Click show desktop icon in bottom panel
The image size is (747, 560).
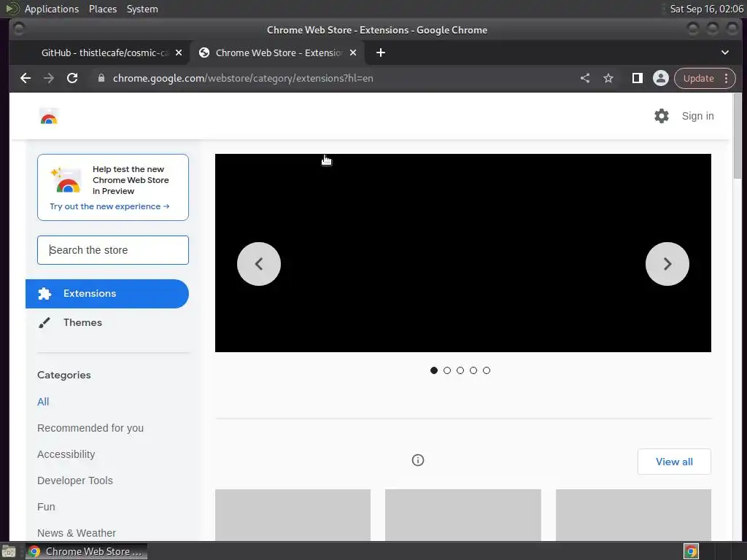9,551
